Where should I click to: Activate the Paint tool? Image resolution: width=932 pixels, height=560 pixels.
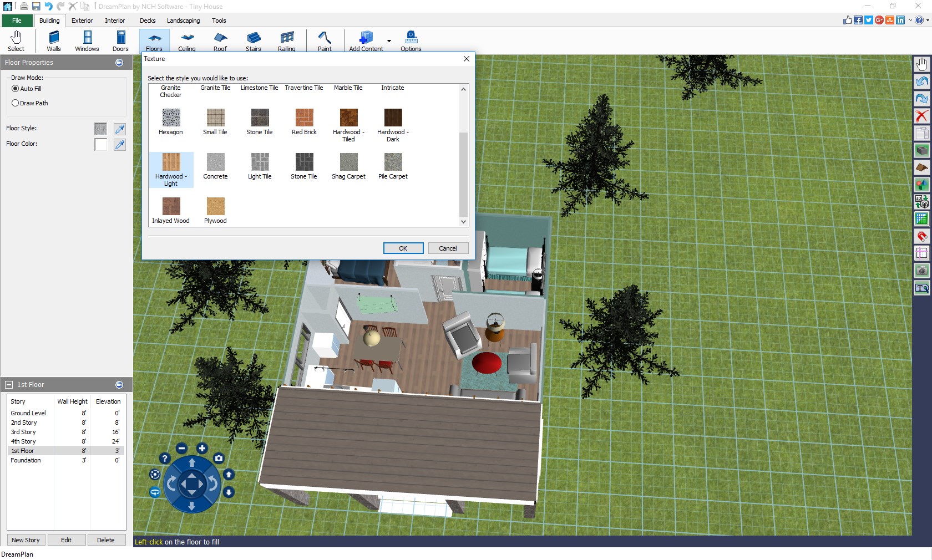[x=325, y=40]
